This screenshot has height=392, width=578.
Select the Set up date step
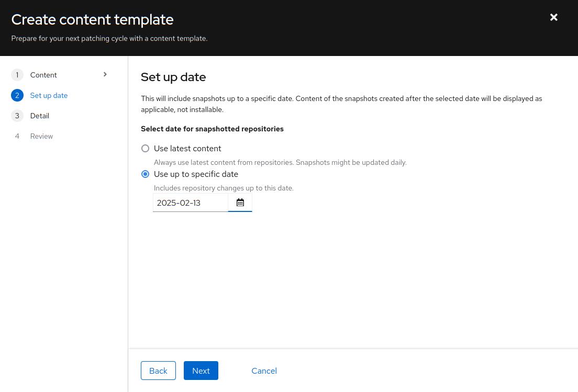(x=49, y=95)
